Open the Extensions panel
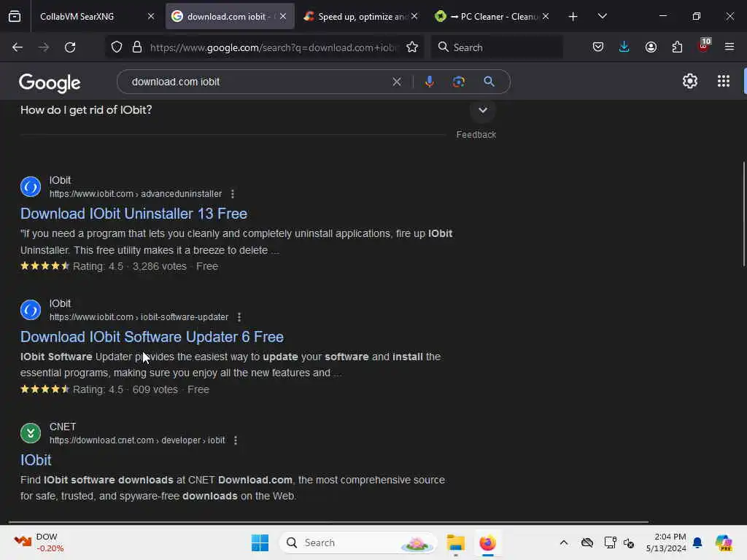 (677, 47)
